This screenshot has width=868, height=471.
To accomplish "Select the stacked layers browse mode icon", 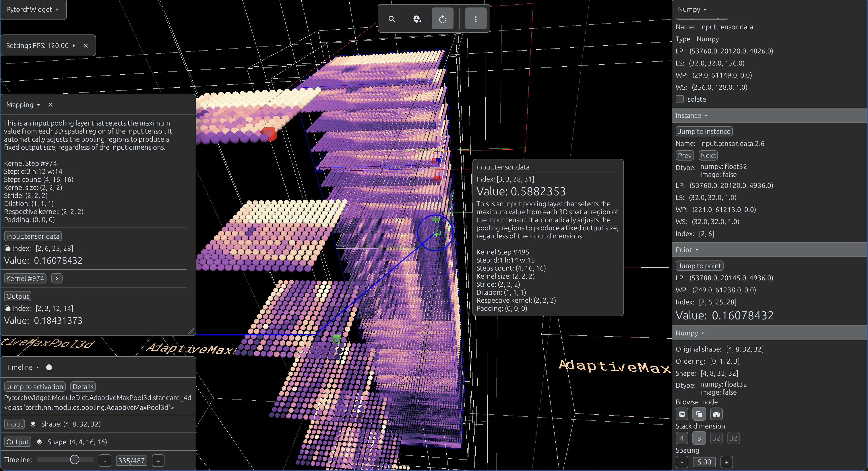I will click(x=699, y=414).
